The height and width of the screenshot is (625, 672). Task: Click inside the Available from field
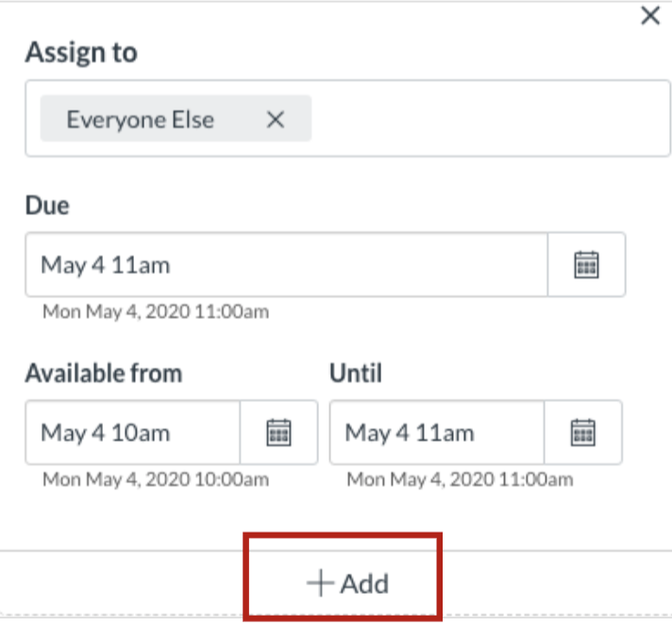click(133, 432)
